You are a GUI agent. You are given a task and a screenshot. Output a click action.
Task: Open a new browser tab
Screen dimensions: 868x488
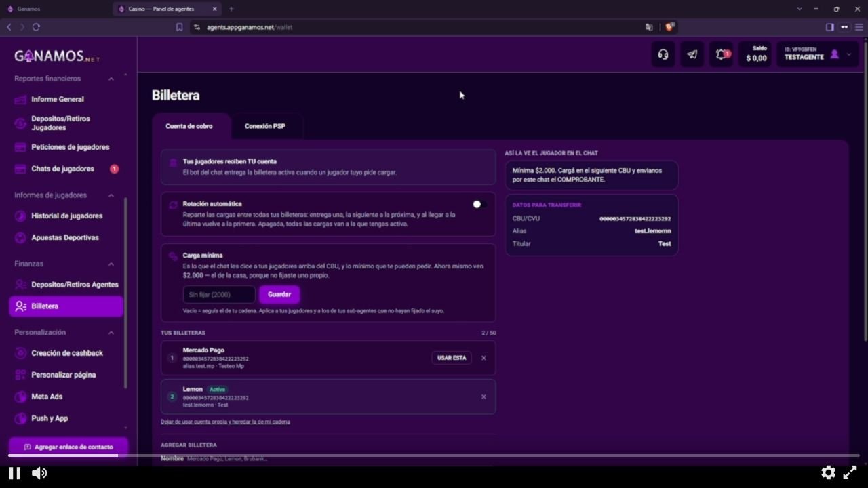231,9
